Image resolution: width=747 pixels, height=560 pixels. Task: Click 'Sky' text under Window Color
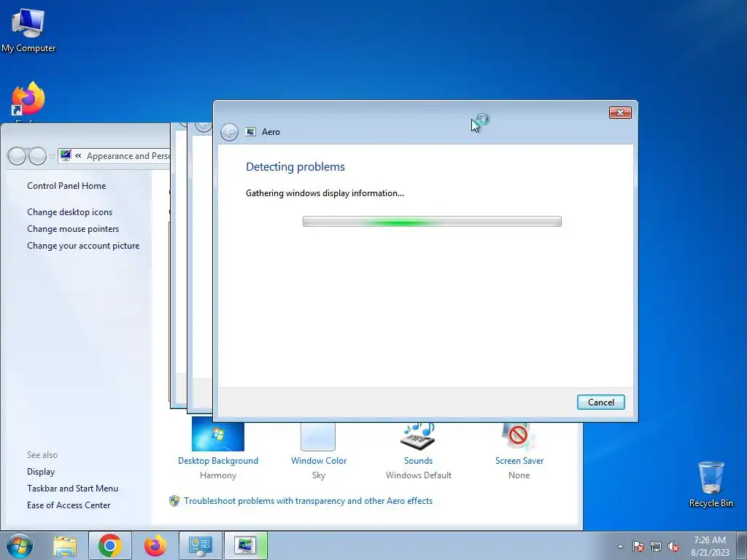click(x=319, y=475)
